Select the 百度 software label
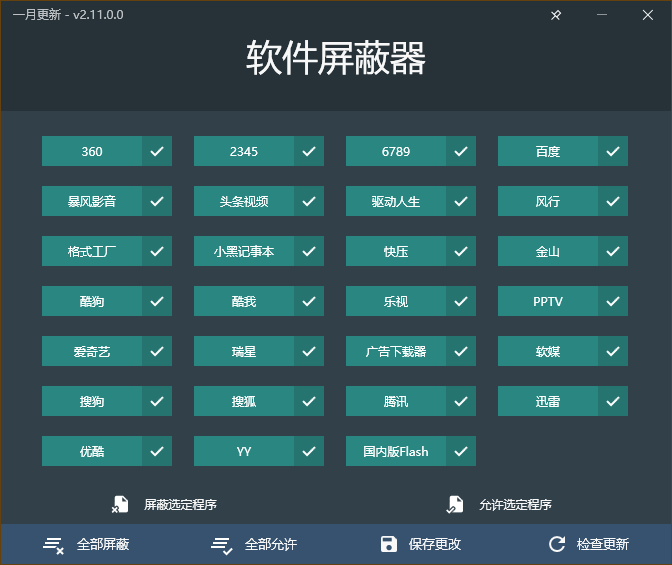This screenshot has width=672, height=565. (548, 151)
